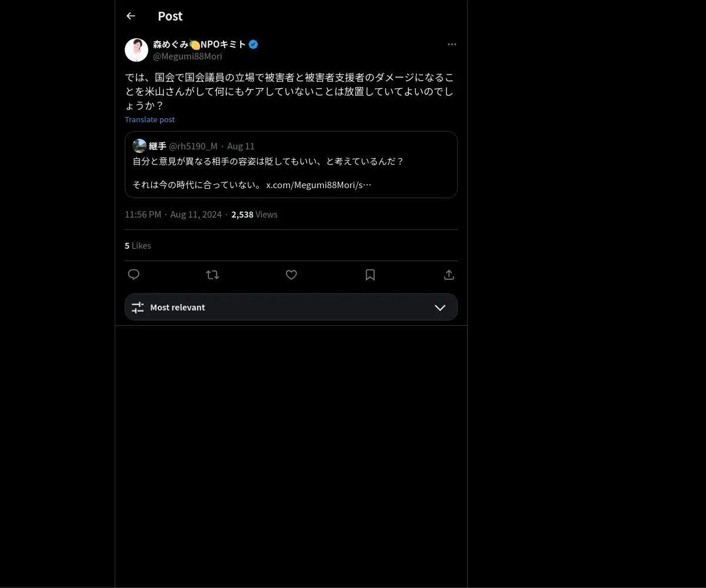
Task: Open the three-dot more options menu
Action: tap(452, 44)
